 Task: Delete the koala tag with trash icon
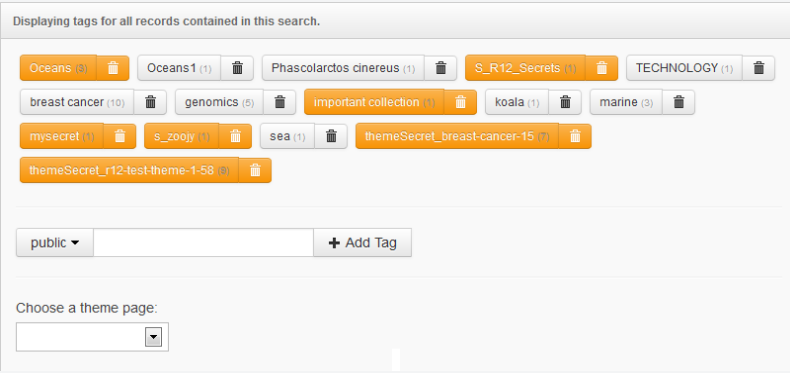(565, 102)
